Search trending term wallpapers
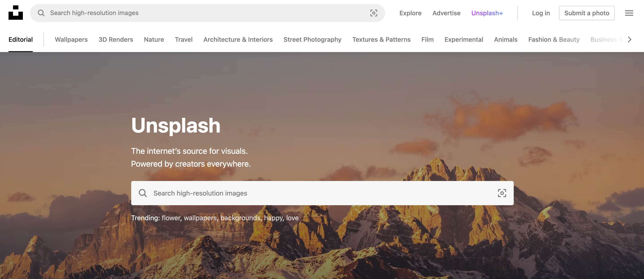The height and width of the screenshot is (279, 644). [200, 218]
